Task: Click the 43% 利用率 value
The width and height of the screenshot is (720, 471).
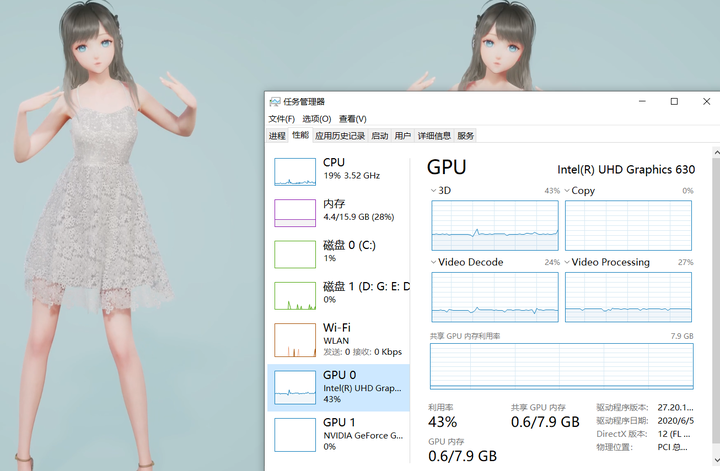Action: click(442, 421)
